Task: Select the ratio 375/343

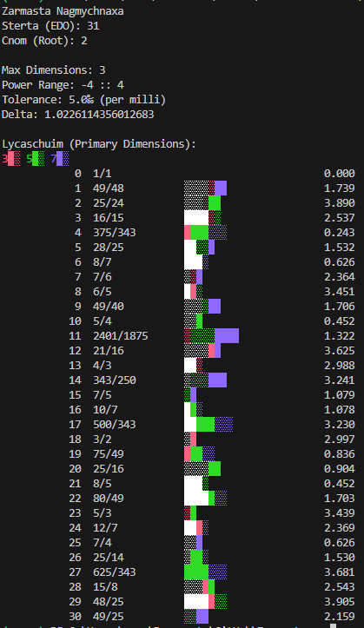Action: coord(114,233)
